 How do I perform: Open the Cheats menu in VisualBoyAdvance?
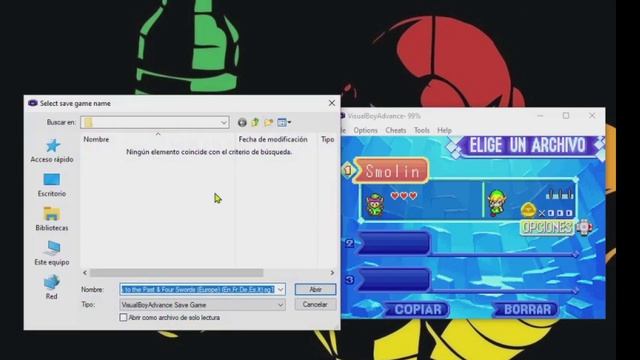click(396, 130)
